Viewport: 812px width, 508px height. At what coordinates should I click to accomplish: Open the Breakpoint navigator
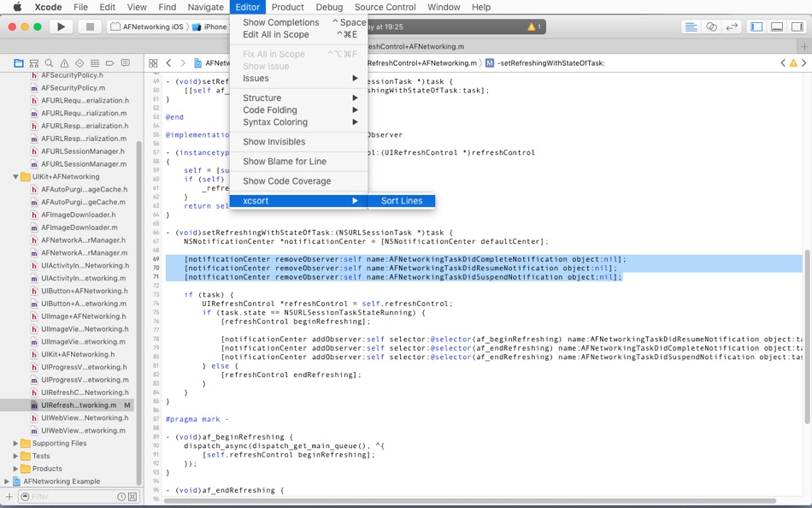click(x=109, y=63)
